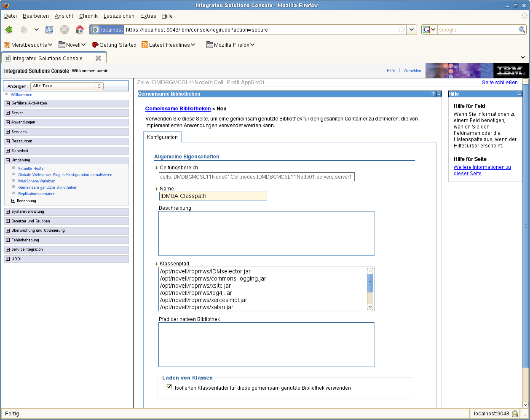
Task: Close the Integrated Solutions Console tab
Action: [x=98, y=58]
